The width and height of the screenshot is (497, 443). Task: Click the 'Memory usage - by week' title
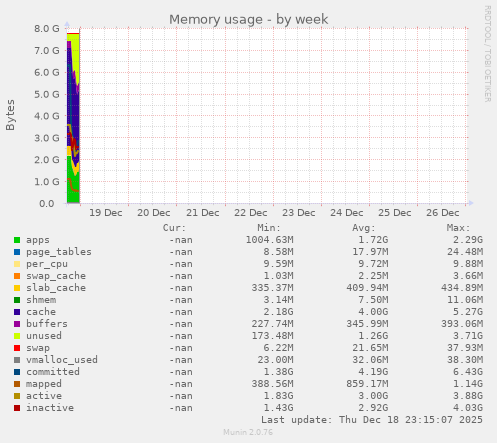coord(248,19)
